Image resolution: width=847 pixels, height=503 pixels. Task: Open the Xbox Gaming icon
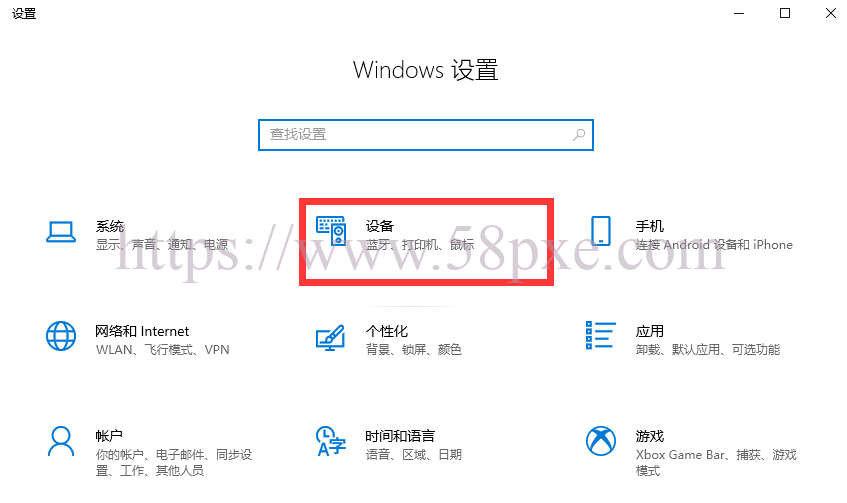point(601,441)
